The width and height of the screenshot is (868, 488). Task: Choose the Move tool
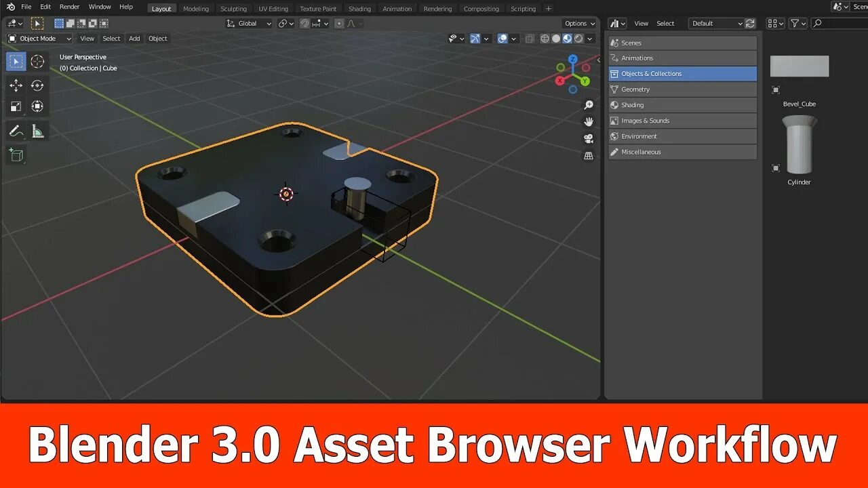(16, 85)
